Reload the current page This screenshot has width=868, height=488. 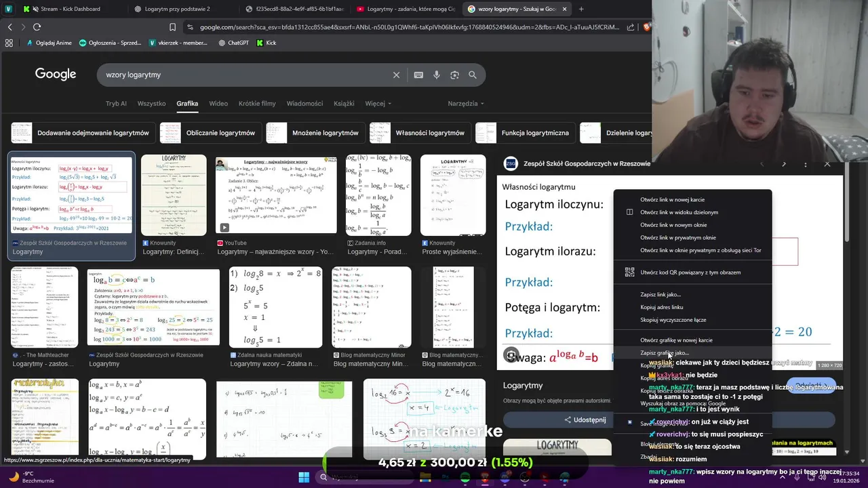point(37,27)
